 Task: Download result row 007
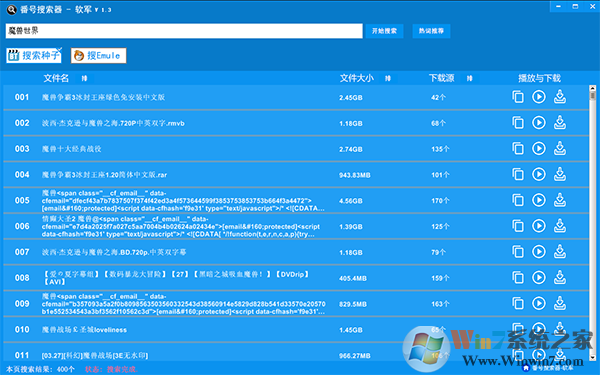[560, 252]
